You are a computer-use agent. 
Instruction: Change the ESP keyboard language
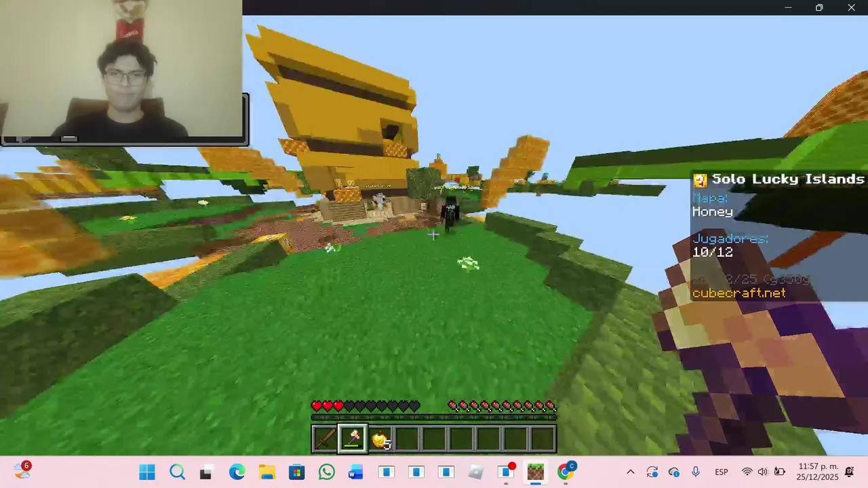(x=722, y=472)
